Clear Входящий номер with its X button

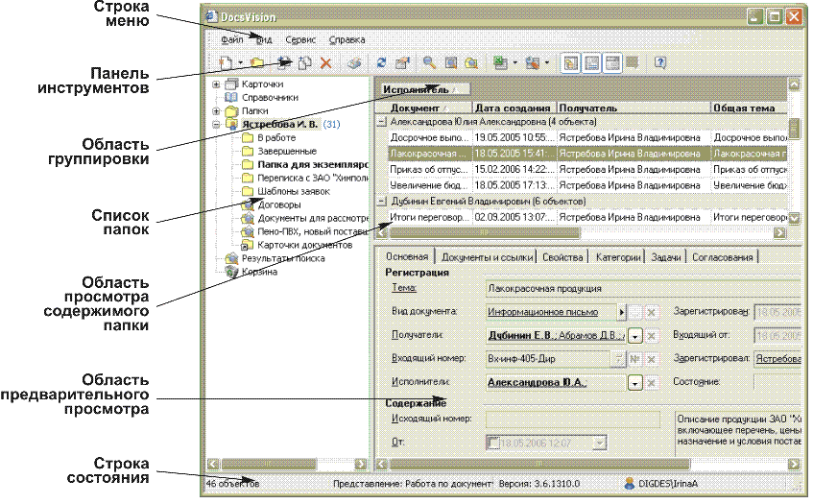[x=651, y=359]
